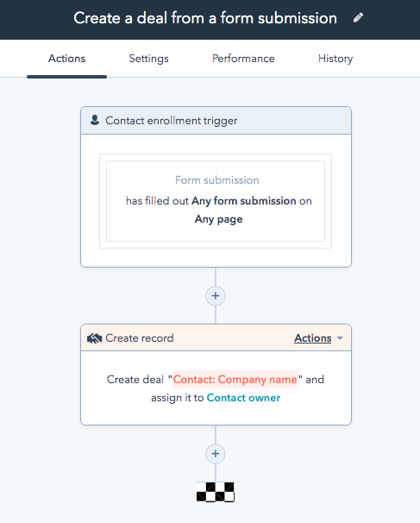Viewport: 420px width, 523px height.
Task: Open the Actions dropdown in Create record
Action: click(x=313, y=338)
